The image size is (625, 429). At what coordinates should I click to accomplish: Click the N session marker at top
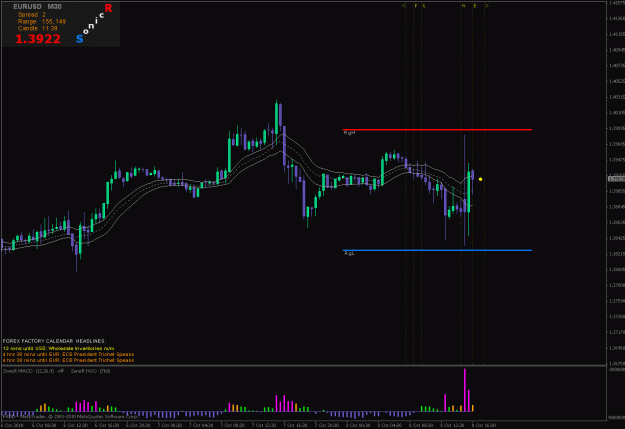point(463,6)
